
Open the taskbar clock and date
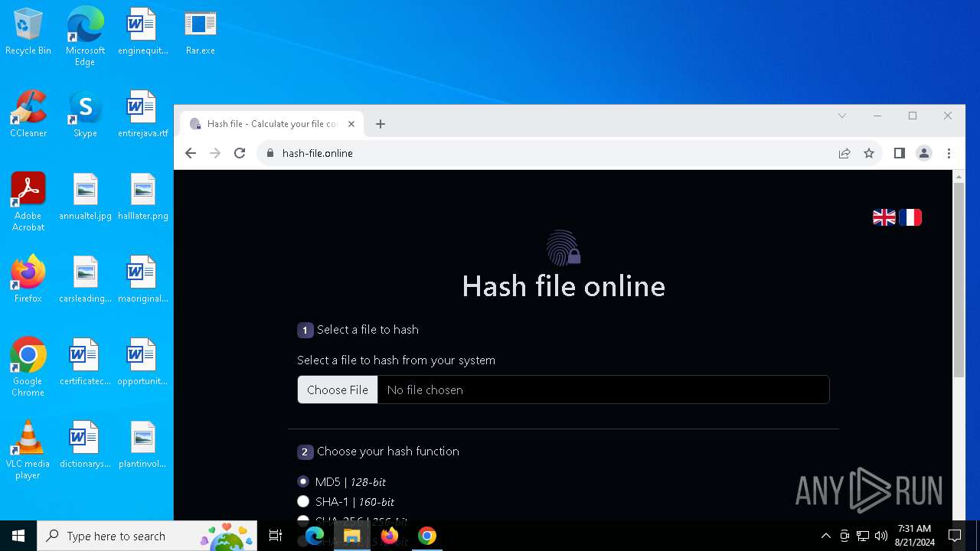pos(915,536)
